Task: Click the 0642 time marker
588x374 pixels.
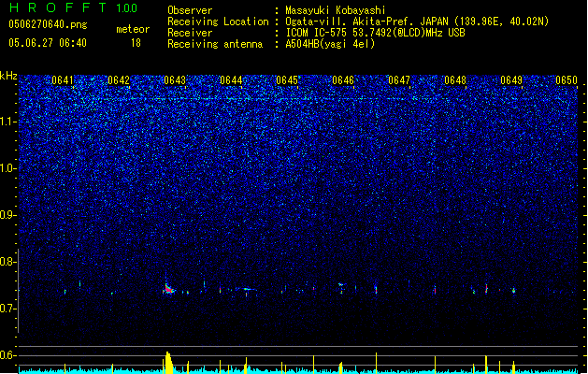Action: (x=119, y=80)
